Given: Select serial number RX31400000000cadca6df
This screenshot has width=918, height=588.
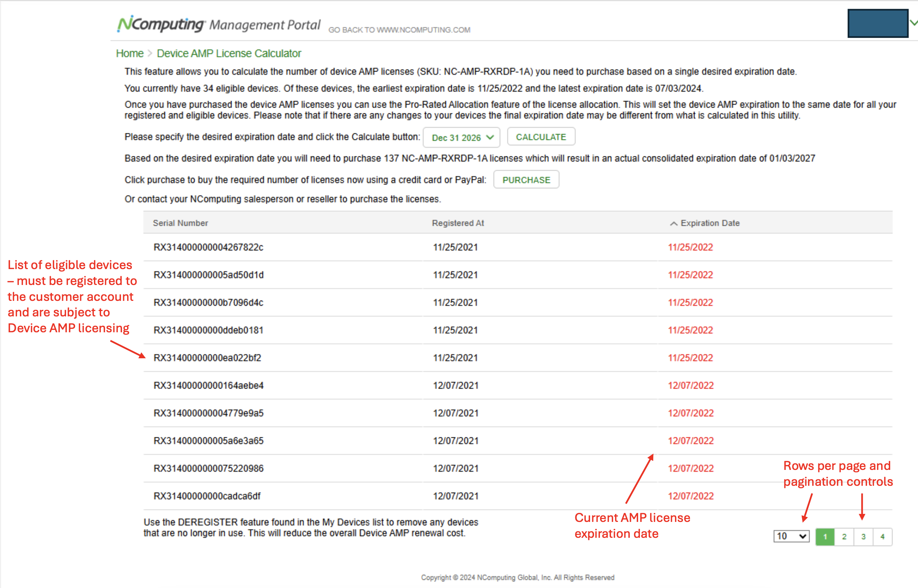Looking at the screenshot, I should point(207,496).
